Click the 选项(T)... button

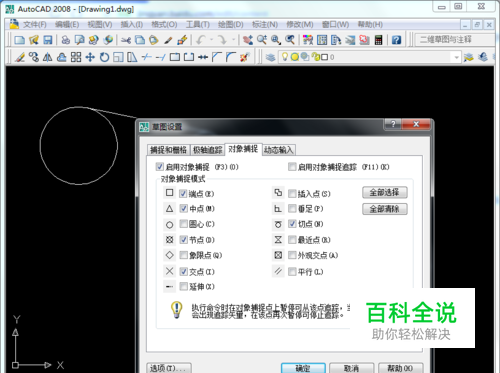169,368
